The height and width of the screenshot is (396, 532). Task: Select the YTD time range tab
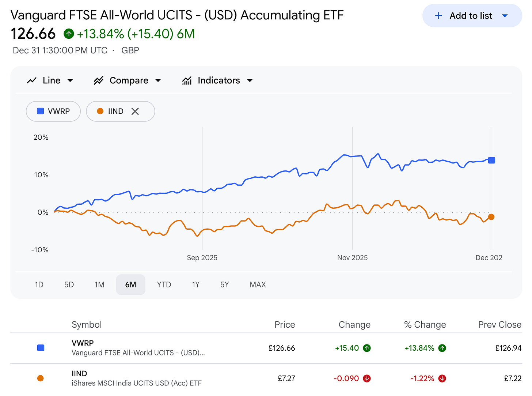click(164, 284)
